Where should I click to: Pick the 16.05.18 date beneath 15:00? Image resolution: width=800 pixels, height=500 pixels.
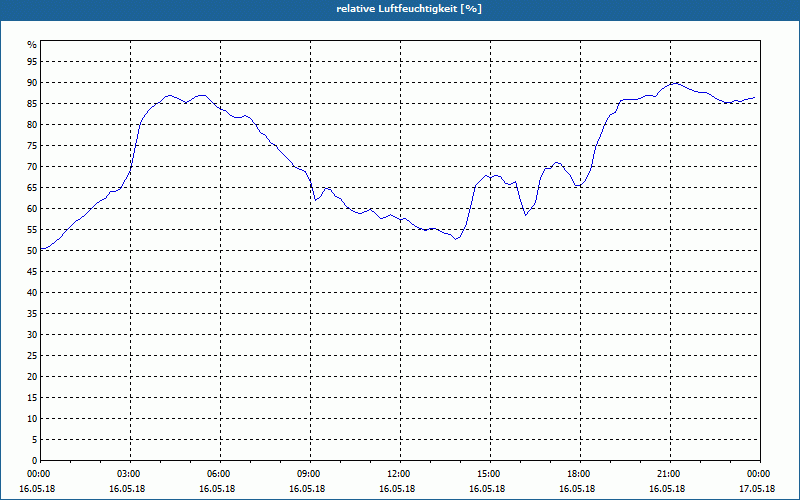[x=487, y=489]
